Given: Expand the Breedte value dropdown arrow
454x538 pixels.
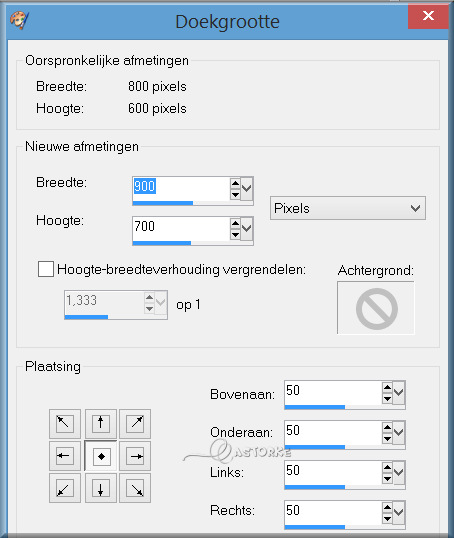Looking at the screenshot, I should click(247, 188).
